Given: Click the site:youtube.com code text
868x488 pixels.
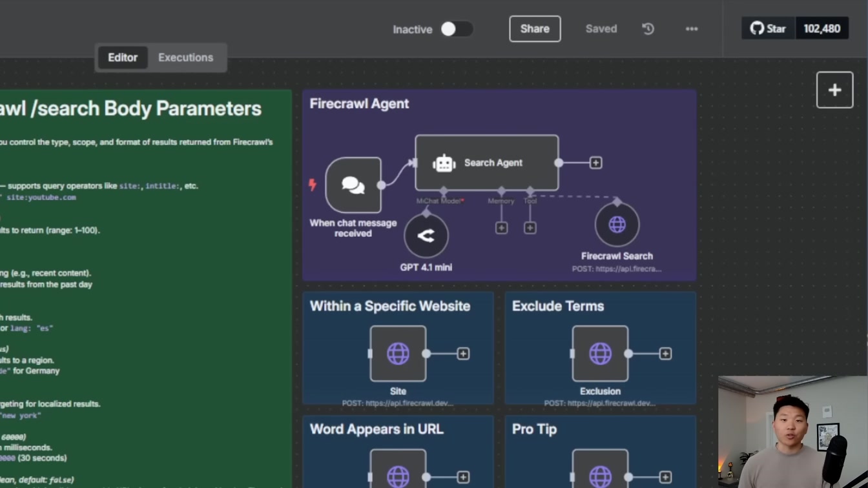Looking at the screenshot, I should pyautogui.click(x=41, y=198).
